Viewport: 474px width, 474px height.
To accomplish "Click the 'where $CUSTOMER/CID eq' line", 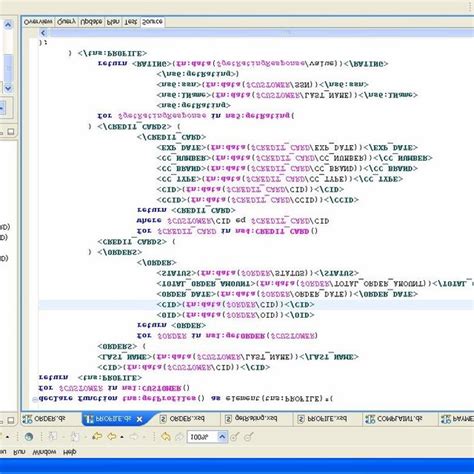I will point(233,221).
